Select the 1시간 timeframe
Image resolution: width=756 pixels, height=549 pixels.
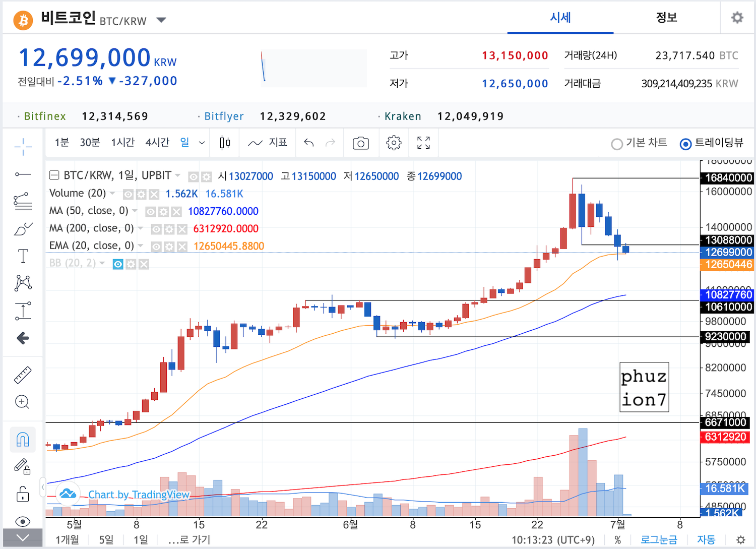click(123, 143)
